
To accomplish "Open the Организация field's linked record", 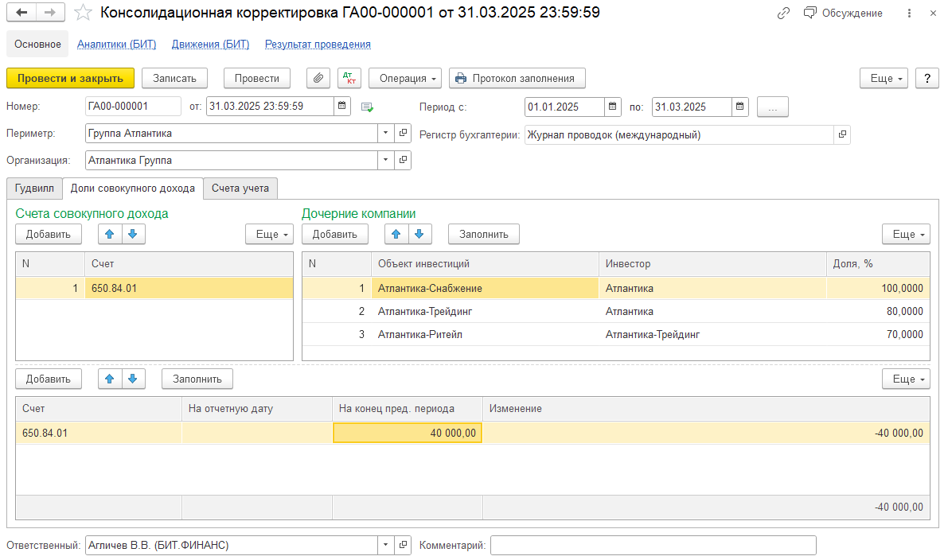I will click(x=403, y=161).
